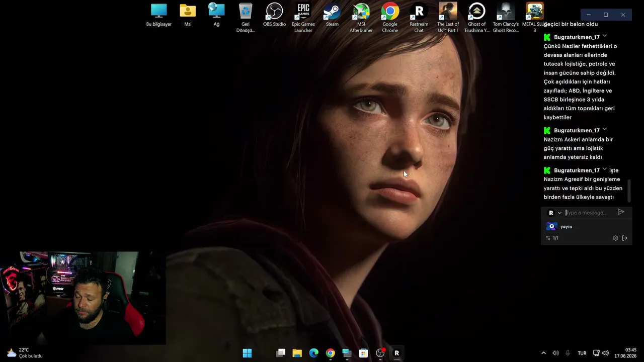Expand options for the Nazizm Agresif message
644x362 pixels.
pyautogui.click(x=605, y=169)
